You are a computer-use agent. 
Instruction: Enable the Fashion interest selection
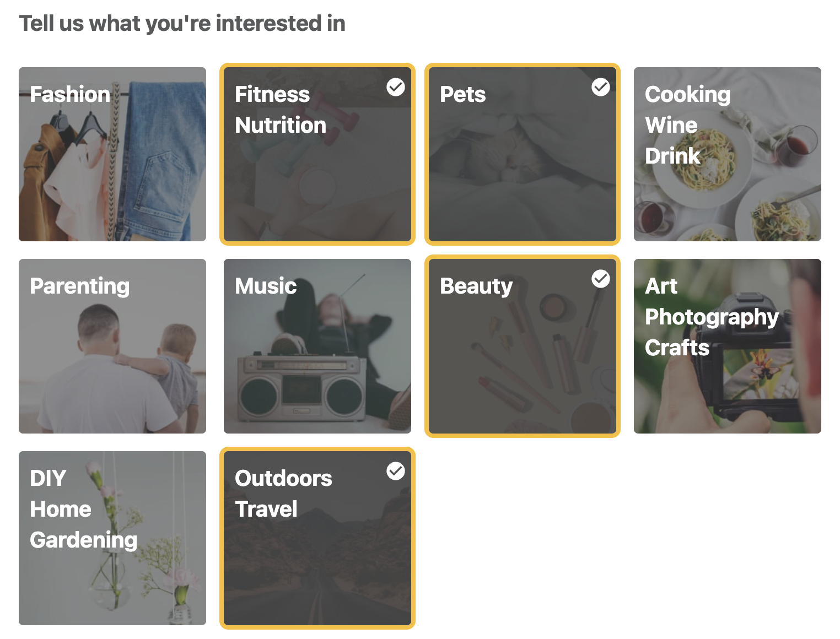coord(112,154)
